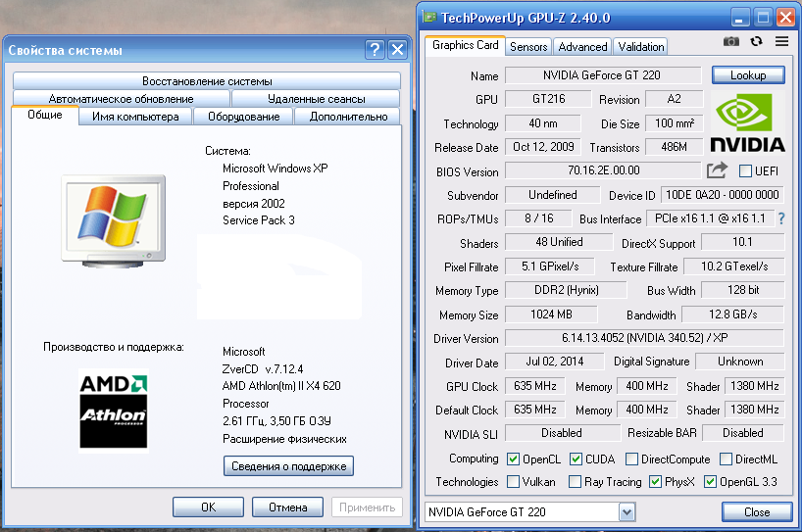The image size is (802, 532).
Task: Open the GPU-Z hamburger menu
Action: tap(781, 41)
